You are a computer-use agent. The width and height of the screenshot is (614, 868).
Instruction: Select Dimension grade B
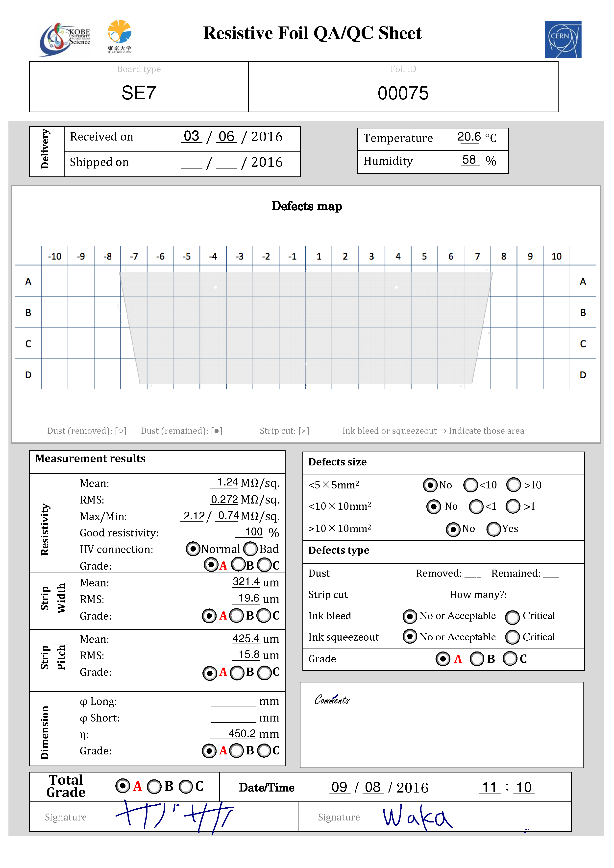237,750
